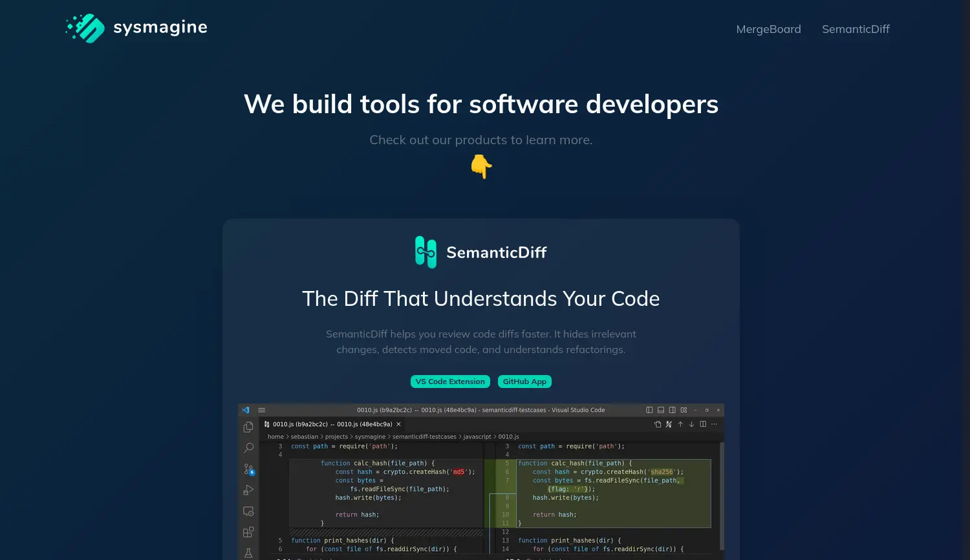Go to previous change arrow
This screenshot has width=970, height=560.
point(680,424)
